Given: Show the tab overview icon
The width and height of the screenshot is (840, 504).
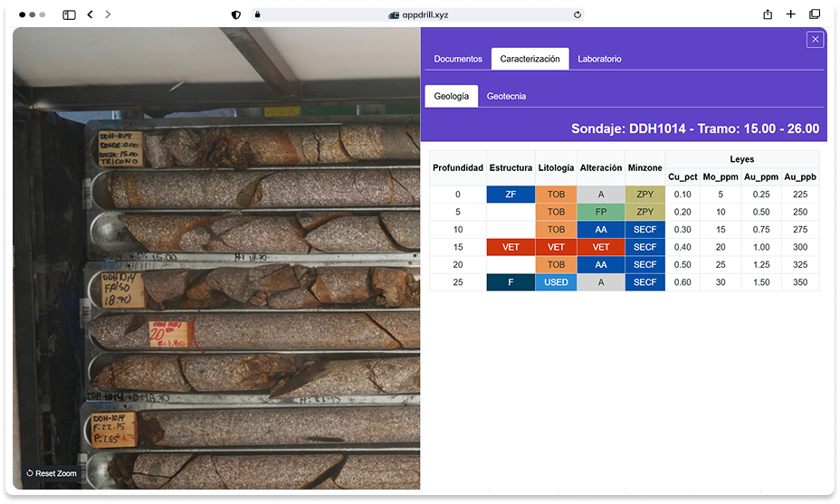Looking at the screenshot, I should point(815,14).
